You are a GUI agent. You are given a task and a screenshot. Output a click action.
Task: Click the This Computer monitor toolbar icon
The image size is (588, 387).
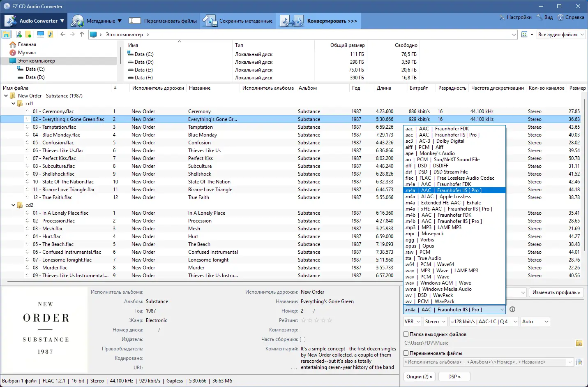(x=40, y=35)
